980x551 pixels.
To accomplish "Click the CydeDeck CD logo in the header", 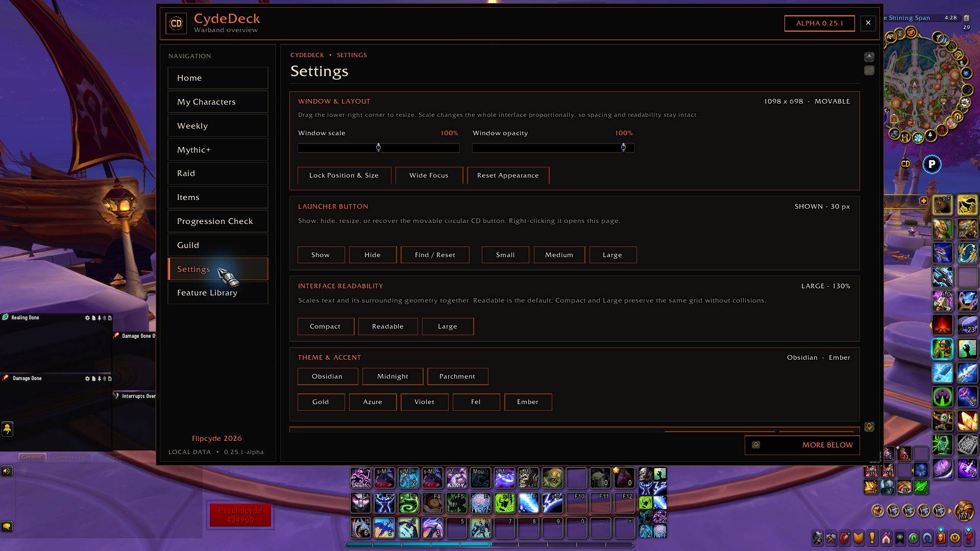I will 176,23.
